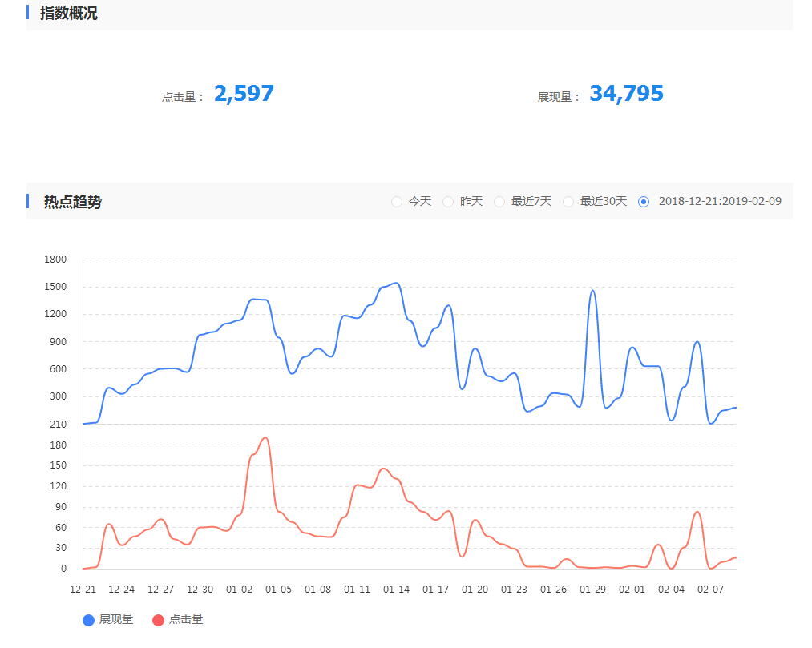Screen dimensions: 812x648
Task: Click the 34,795 impressions value
Action: click(x=626, y=94)
